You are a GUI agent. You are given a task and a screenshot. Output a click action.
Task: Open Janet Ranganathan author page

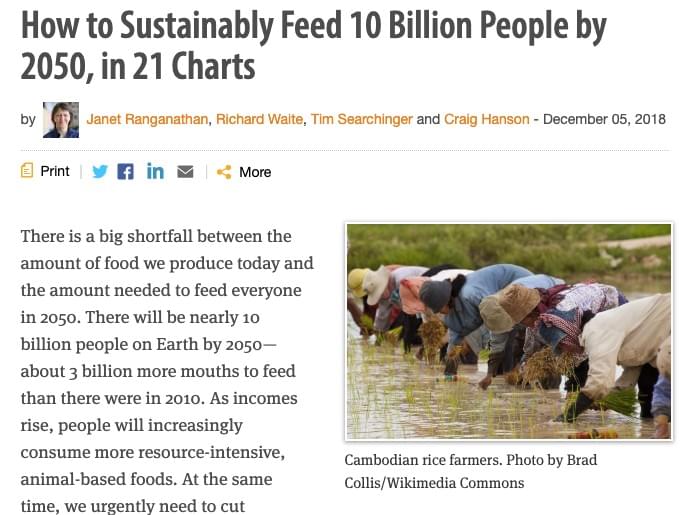147,119
